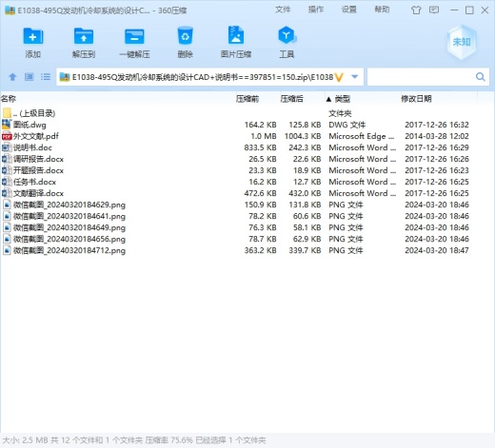This screenshot has width=495, height=448.
Task: Click the status bar summary text
Action: click(134, 440)
